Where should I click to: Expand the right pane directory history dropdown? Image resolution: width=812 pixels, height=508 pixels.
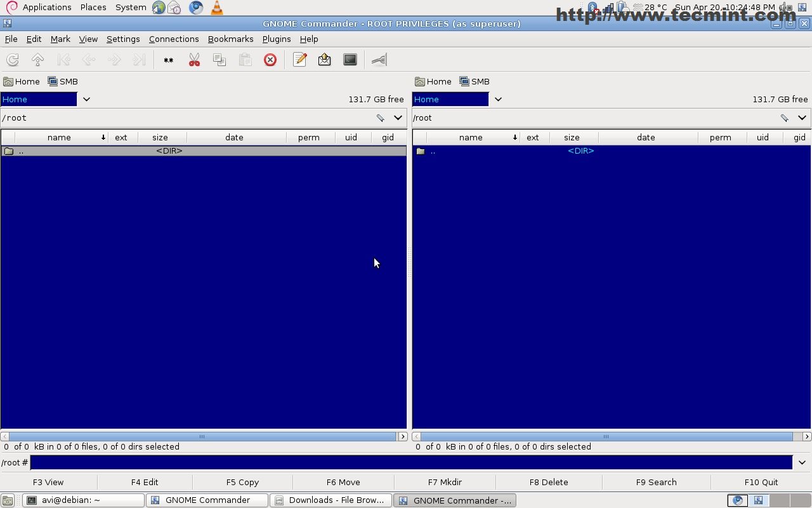click(802, 117)
